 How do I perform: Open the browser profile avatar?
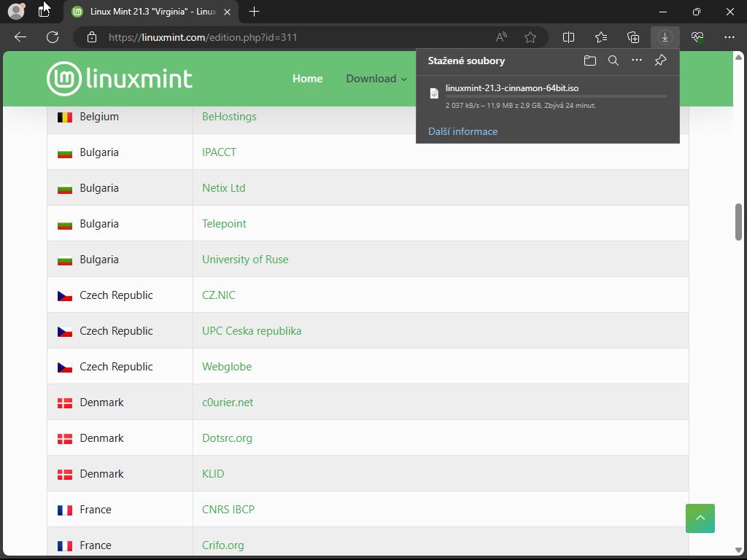click(16, 12)
